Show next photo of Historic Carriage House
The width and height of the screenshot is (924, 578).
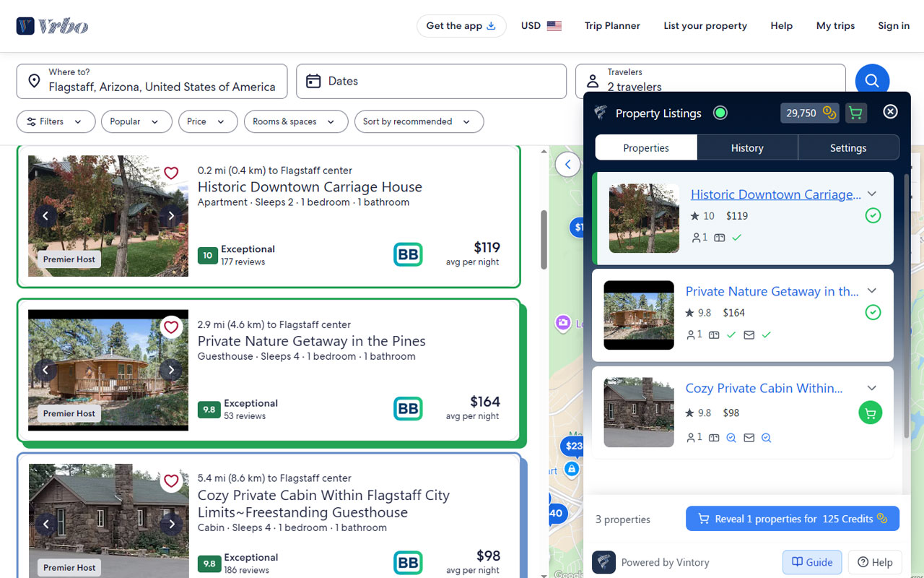(171, 215)
